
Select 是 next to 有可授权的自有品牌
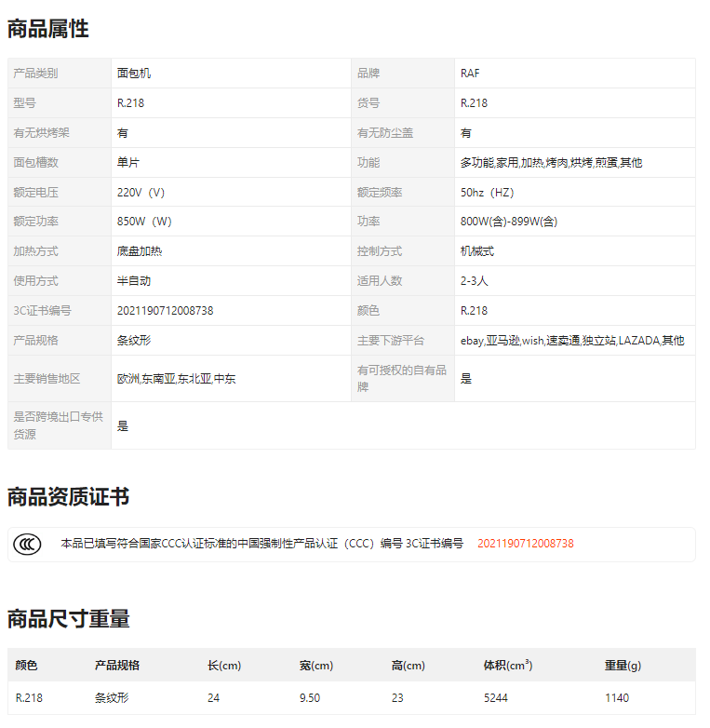(466, 379)
